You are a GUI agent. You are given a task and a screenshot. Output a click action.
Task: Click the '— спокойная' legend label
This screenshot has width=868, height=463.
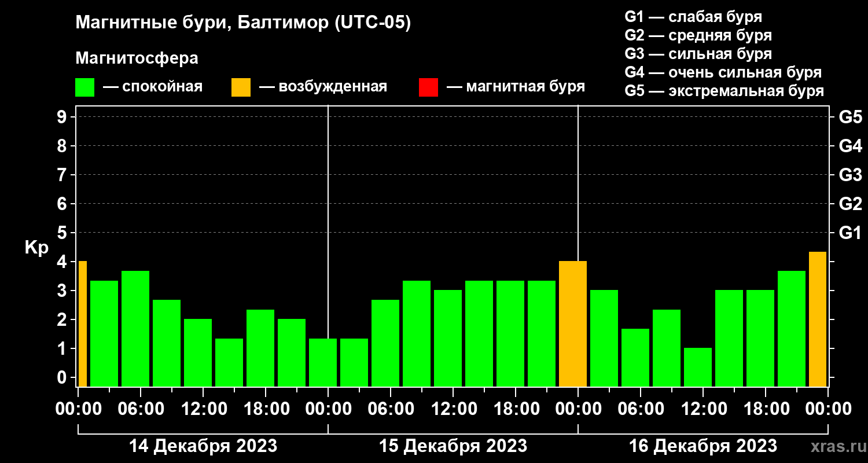coord(153,87)
